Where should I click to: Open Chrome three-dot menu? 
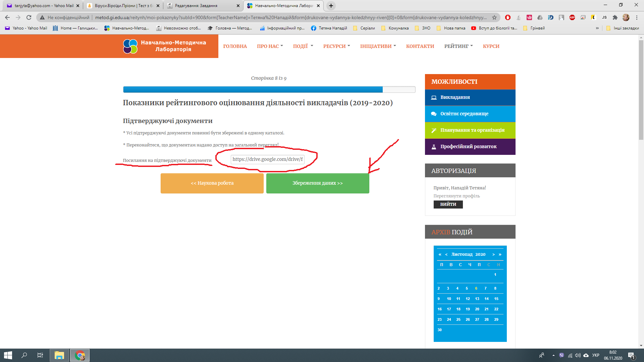pos(637,17)
